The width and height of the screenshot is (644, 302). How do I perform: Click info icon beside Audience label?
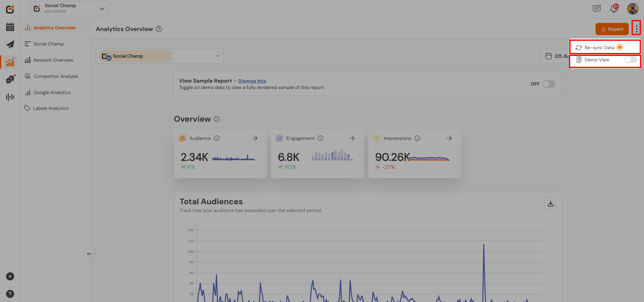pyautogui.click(x=217, y=138)
